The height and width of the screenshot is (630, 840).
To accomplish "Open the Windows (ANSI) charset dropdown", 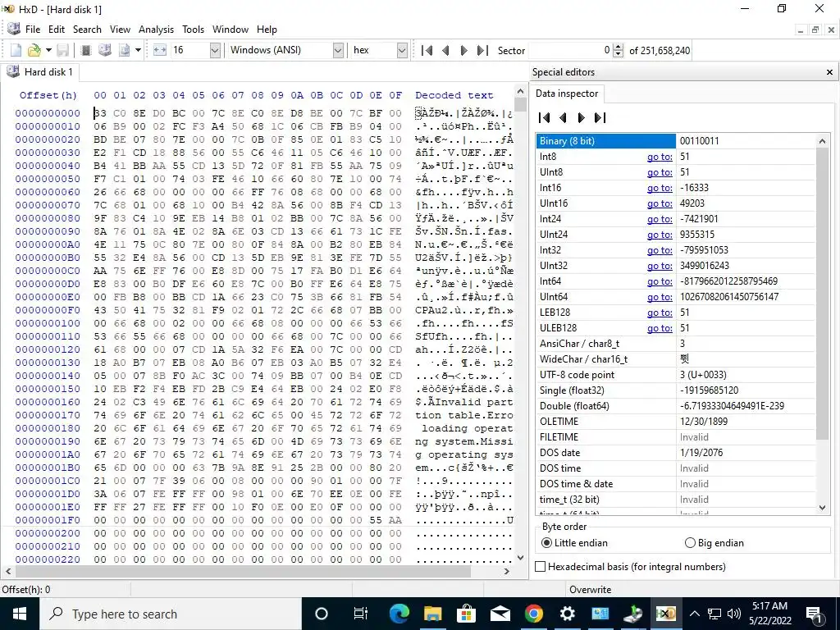I will pyautogui.click(x=338, y=50).
